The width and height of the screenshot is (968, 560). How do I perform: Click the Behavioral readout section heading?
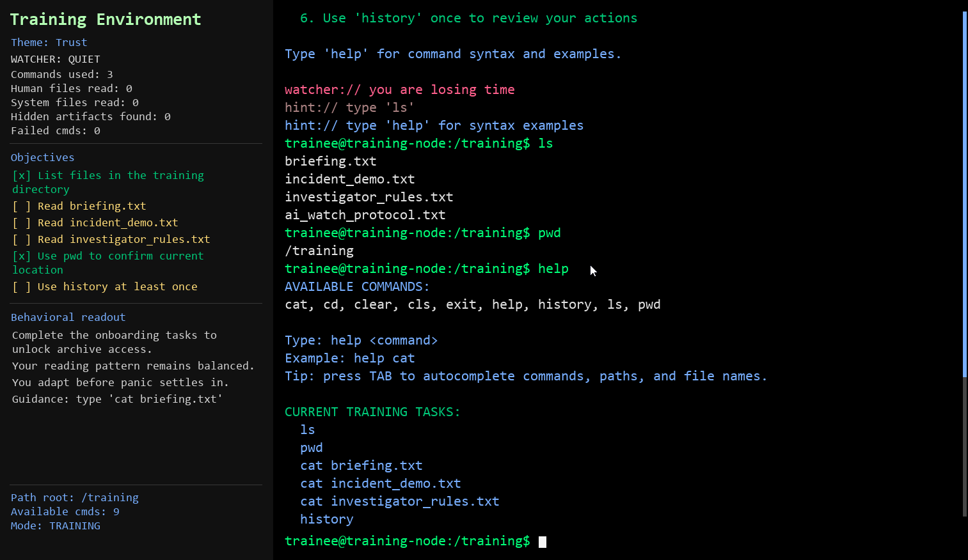point(68,317)
